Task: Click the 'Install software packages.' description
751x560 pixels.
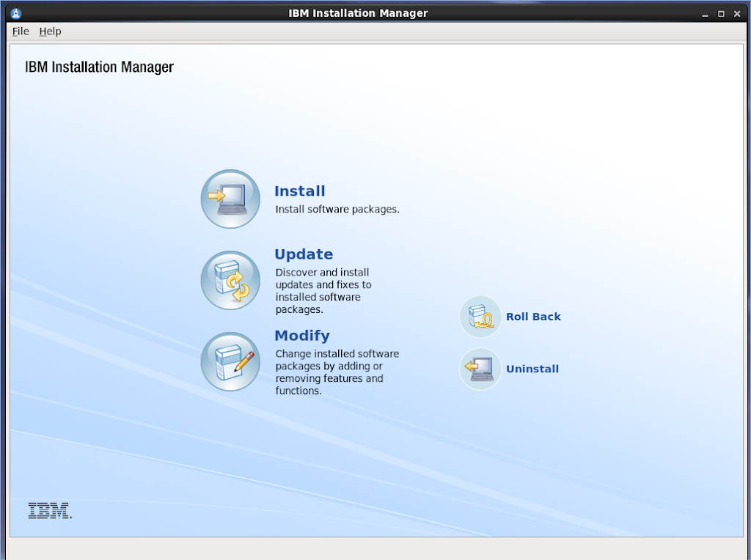Action: pyautogui.click(x=337, y=209)
